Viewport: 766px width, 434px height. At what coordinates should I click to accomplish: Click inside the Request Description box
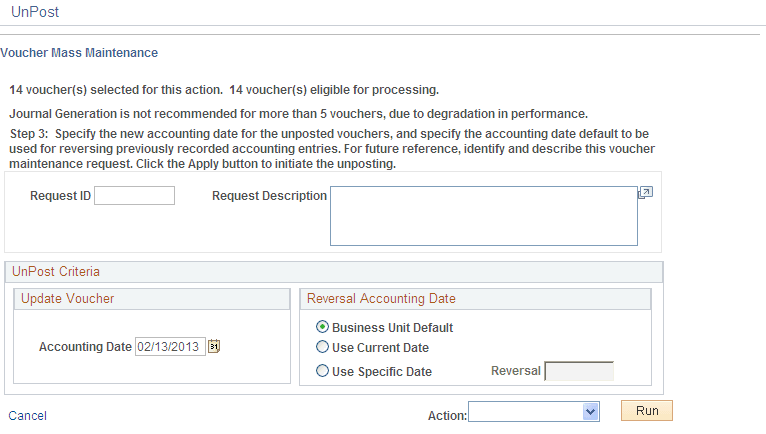(x=483, y=215)
